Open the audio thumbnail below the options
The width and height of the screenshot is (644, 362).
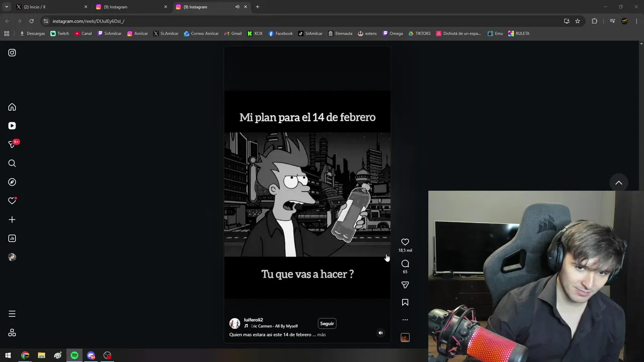coord(405,338)
